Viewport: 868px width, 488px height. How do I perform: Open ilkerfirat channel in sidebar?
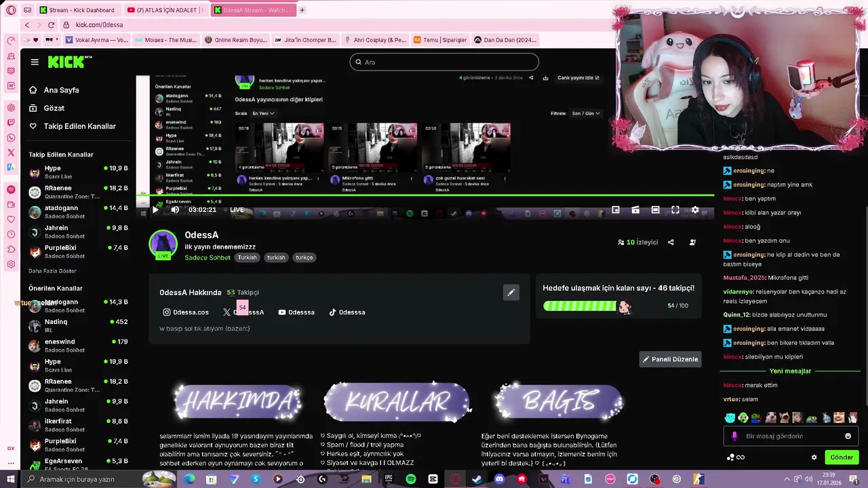click(78, 425)
